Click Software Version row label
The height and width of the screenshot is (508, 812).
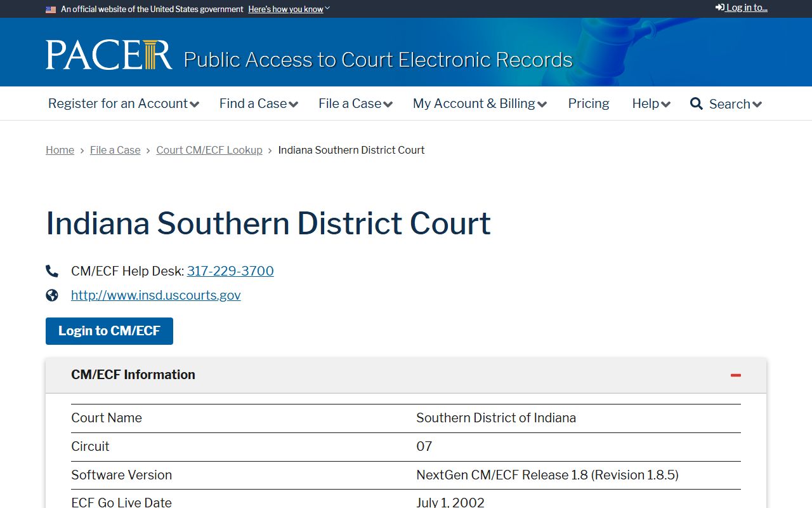pos(121,475)
